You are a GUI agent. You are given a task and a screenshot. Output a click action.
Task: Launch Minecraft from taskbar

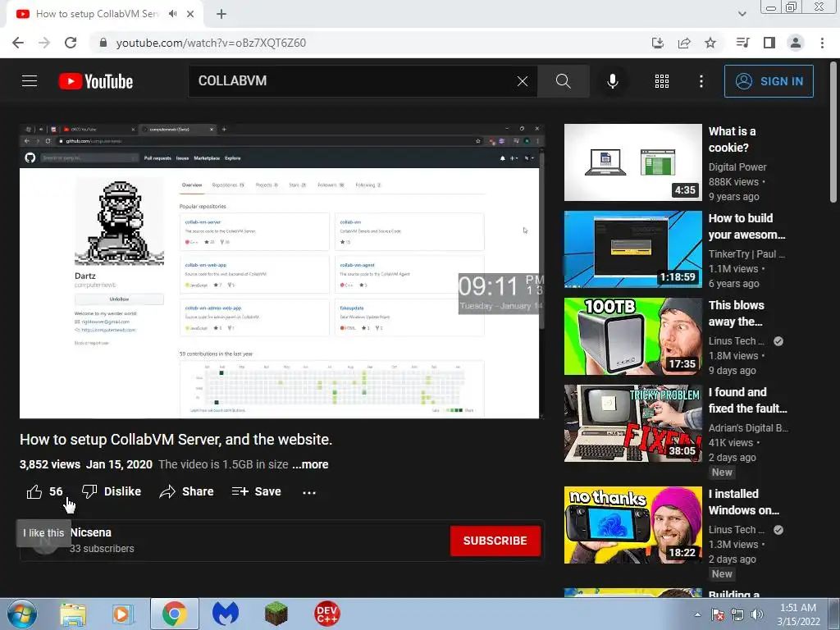pyautogui.click(x=276, y=614)
